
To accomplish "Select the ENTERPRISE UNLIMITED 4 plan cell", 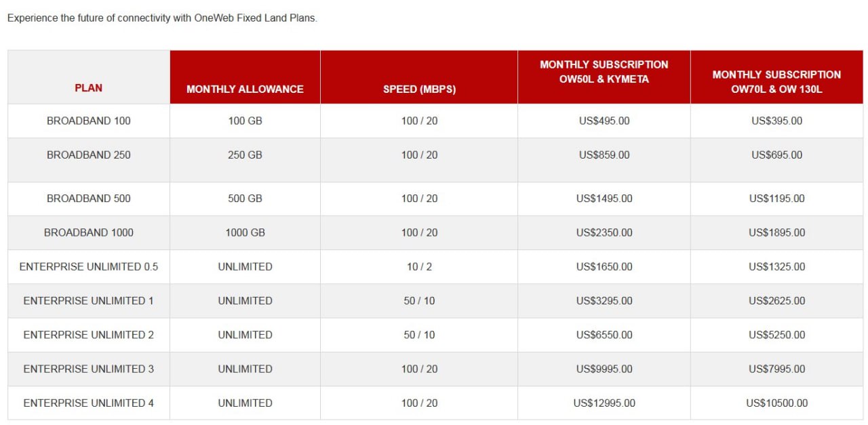I will [x=89, y=403].
